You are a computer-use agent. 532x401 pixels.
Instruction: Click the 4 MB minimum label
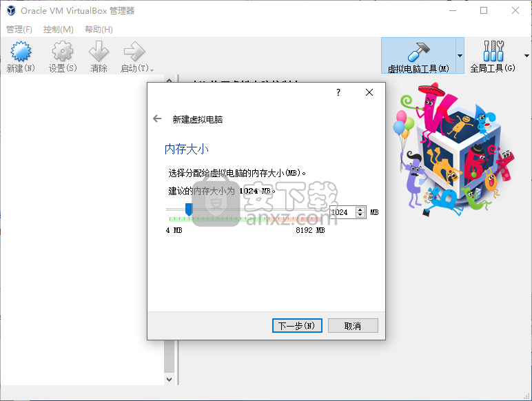pos(174,230)
